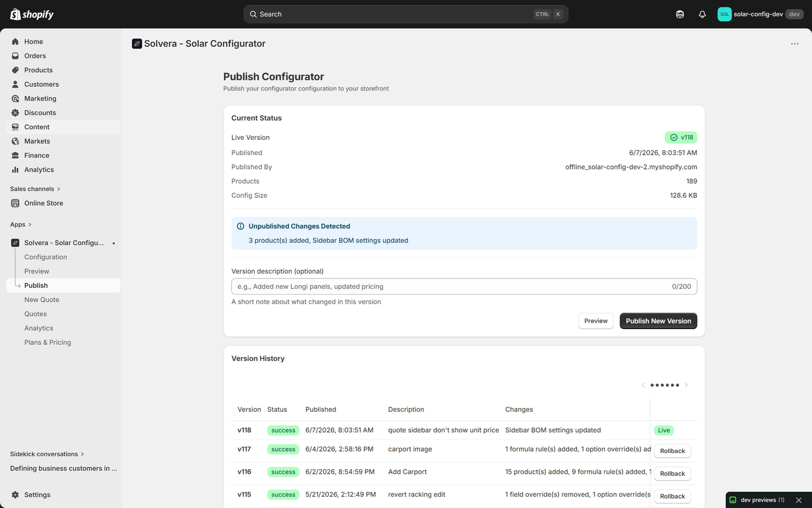Viewport: 812px width, 508px height.
Task: Click the Version column header
Action: click(249, 409)
